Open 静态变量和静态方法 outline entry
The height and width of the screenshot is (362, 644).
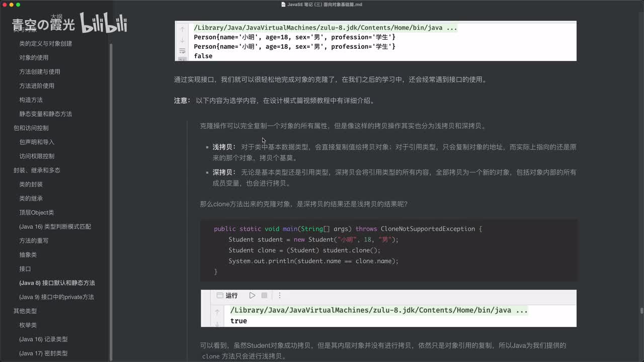[46, 114]
